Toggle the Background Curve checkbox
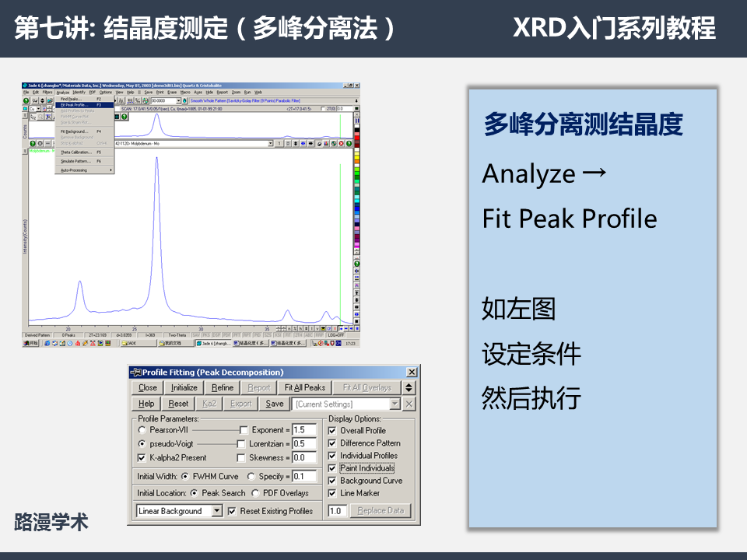Screen dimensions: 747x560 [x=332, y=481]
